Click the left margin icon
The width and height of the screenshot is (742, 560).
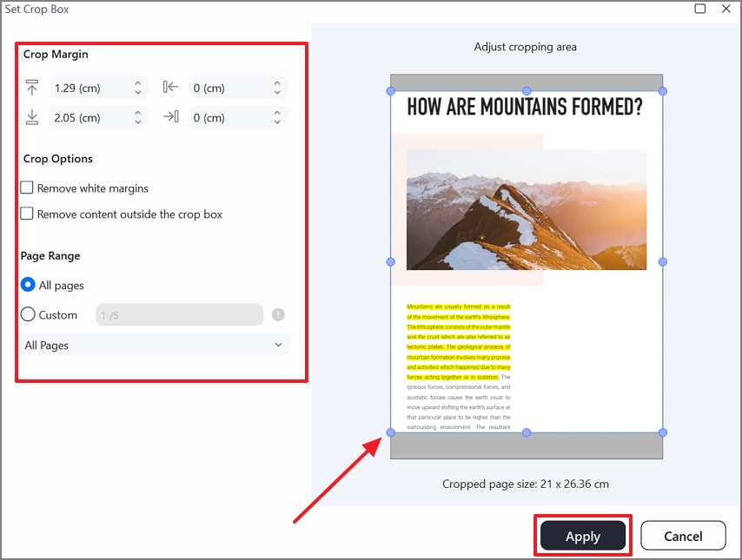pyautogui.click(x=170, y=87)
